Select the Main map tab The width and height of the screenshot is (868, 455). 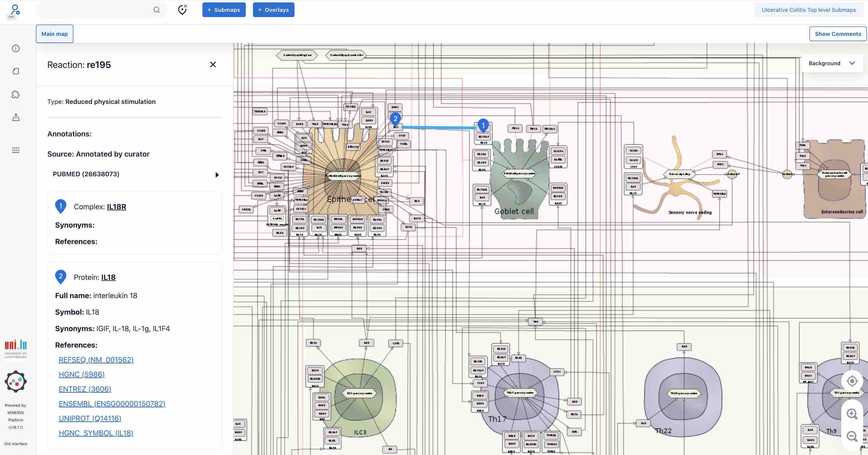(x=54, y=34)
